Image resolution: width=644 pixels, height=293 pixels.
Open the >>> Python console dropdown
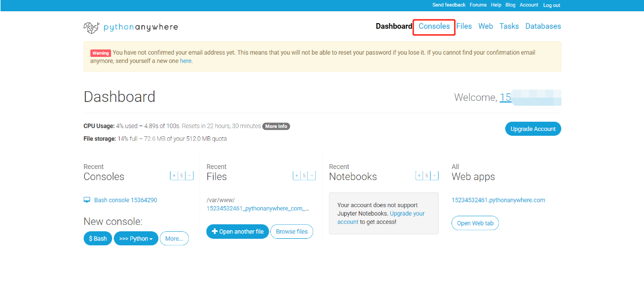coord(136,238)
